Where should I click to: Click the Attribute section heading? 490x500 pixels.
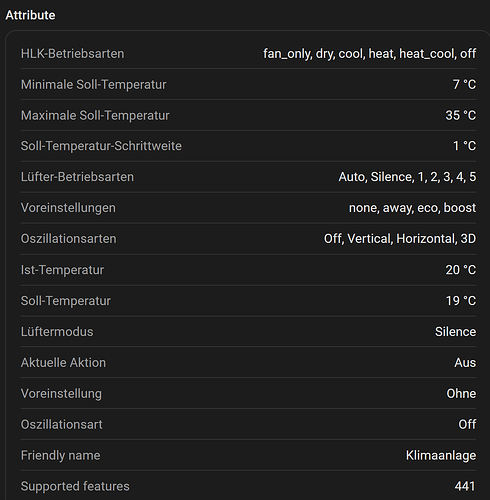point(30,15)
